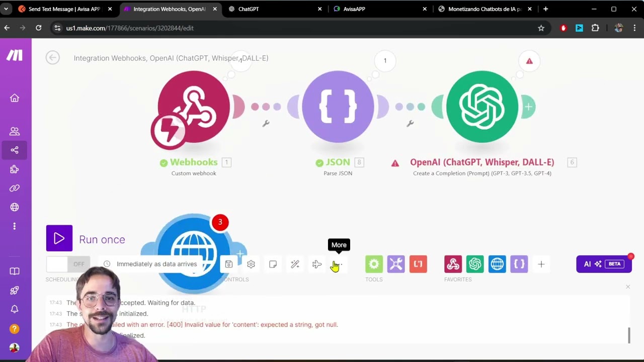Bookmark this page with star icon
Image resolution: width=644 pixels, height=362 pixels.
click(x=541, y=28)
